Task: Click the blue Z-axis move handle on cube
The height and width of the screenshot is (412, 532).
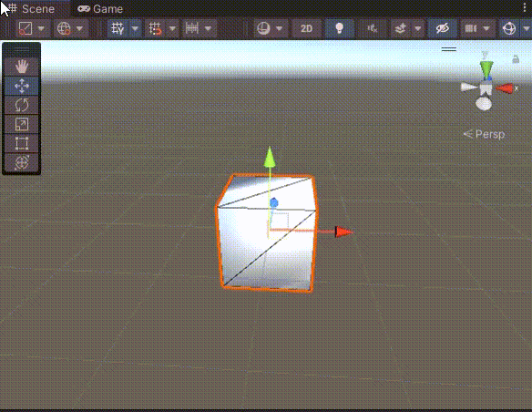Action: [274, 203]
